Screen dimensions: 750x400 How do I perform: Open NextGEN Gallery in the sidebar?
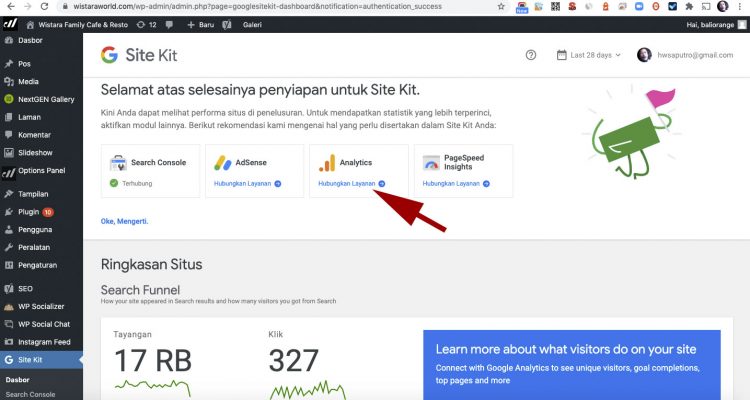(41, 99)
